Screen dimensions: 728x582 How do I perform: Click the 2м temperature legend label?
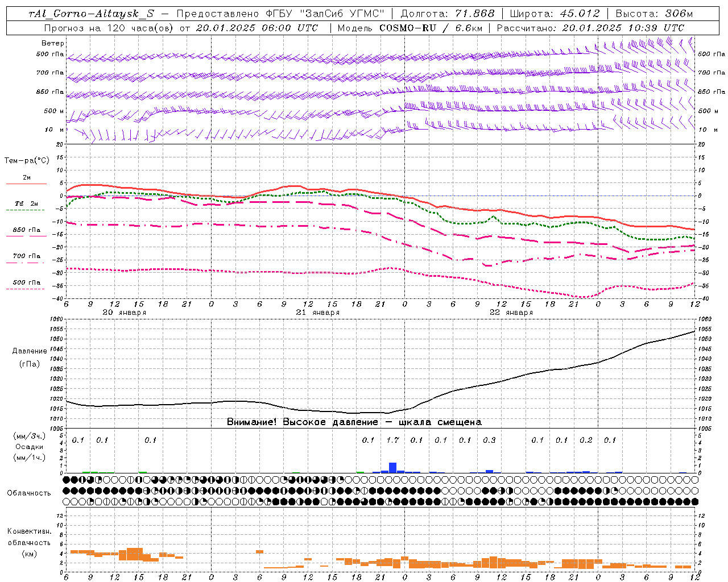[27, 178]
